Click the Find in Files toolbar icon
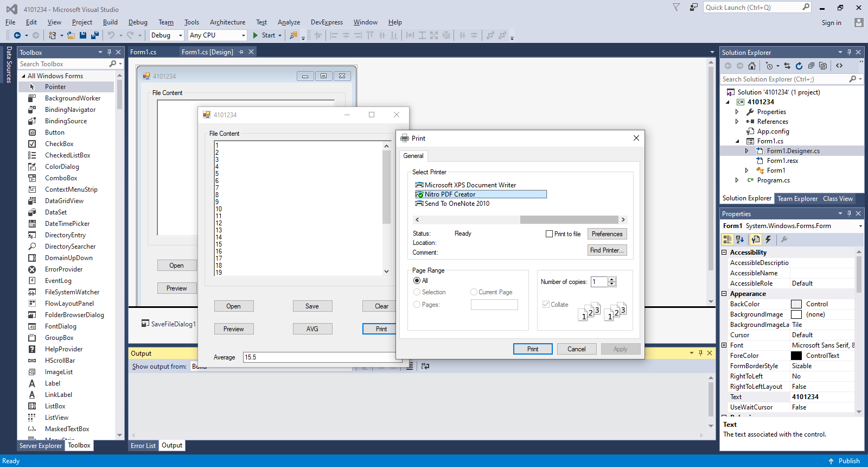The image size is (868, 467). [293, 35]
